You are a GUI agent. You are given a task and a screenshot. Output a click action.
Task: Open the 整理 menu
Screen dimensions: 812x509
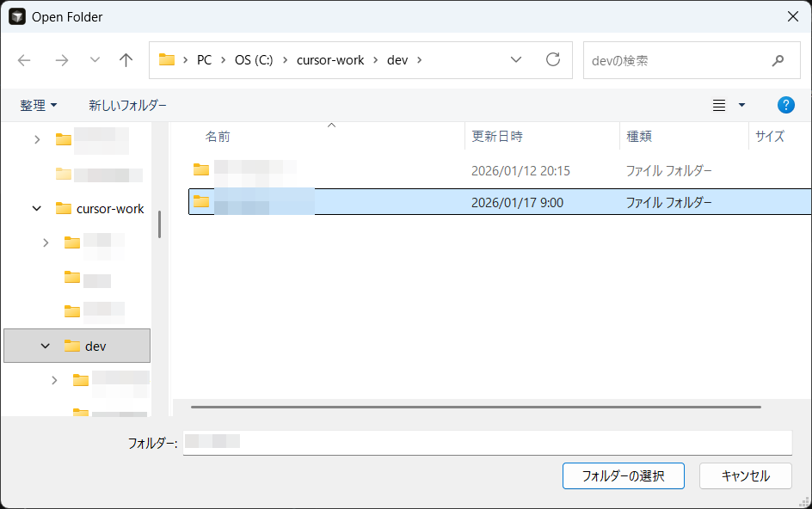coord(39,105)
